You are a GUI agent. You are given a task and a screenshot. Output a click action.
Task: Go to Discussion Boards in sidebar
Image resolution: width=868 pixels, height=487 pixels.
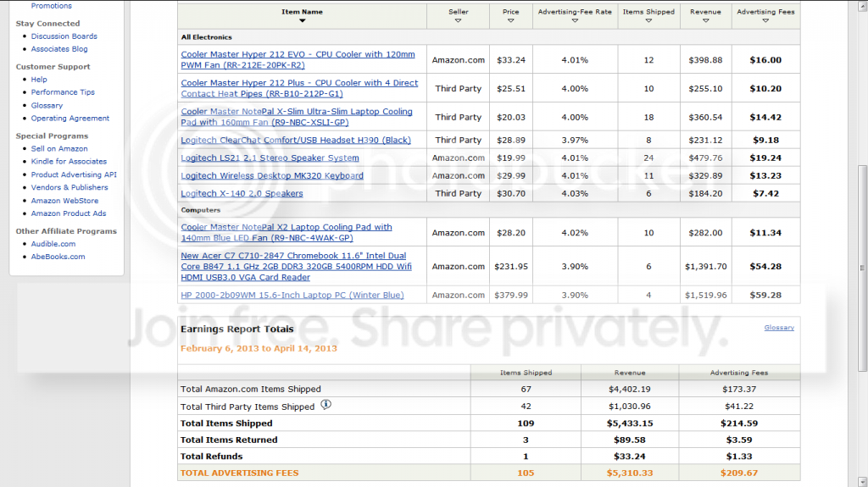tap(64, 36)
